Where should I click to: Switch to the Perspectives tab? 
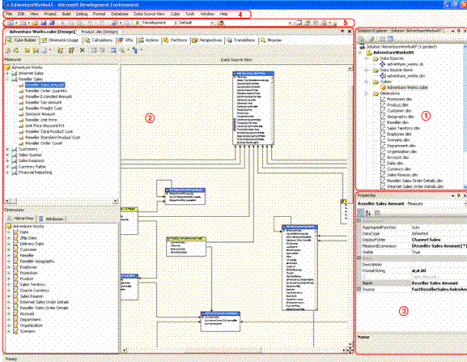pyautogui.click(x=207, y=40)
